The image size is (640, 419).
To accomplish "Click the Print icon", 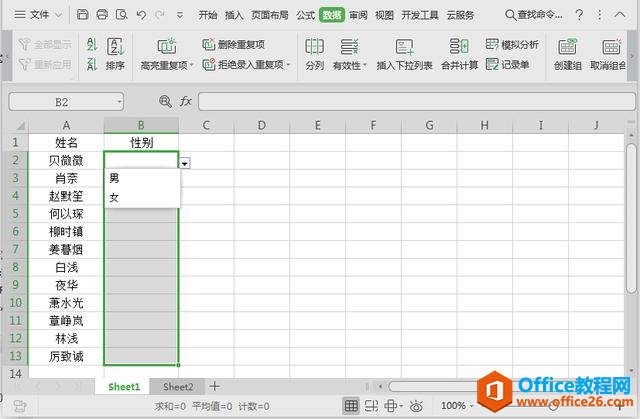I will coord(102,15).
